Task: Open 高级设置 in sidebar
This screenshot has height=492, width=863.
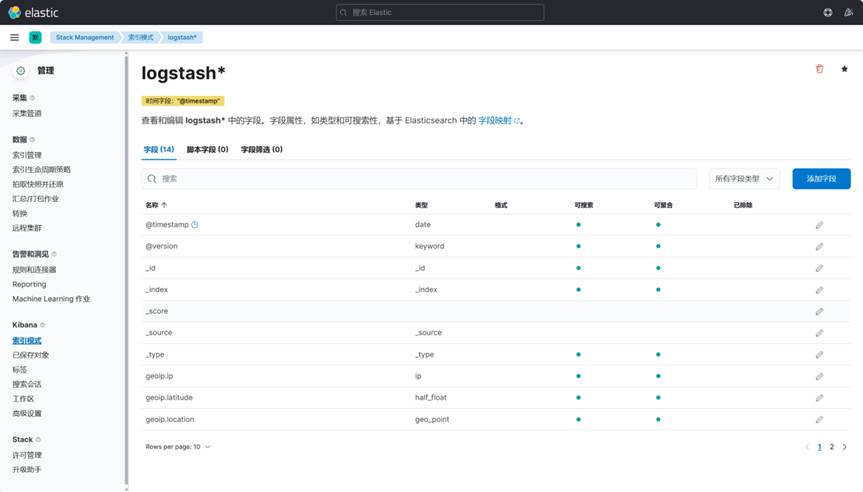Action: click(27, 413)
